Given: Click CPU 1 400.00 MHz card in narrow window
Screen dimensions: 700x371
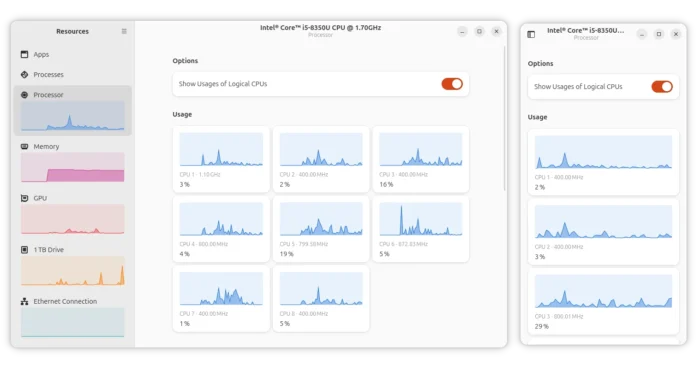Looking at the screenshot, I should tap(603, 162).
